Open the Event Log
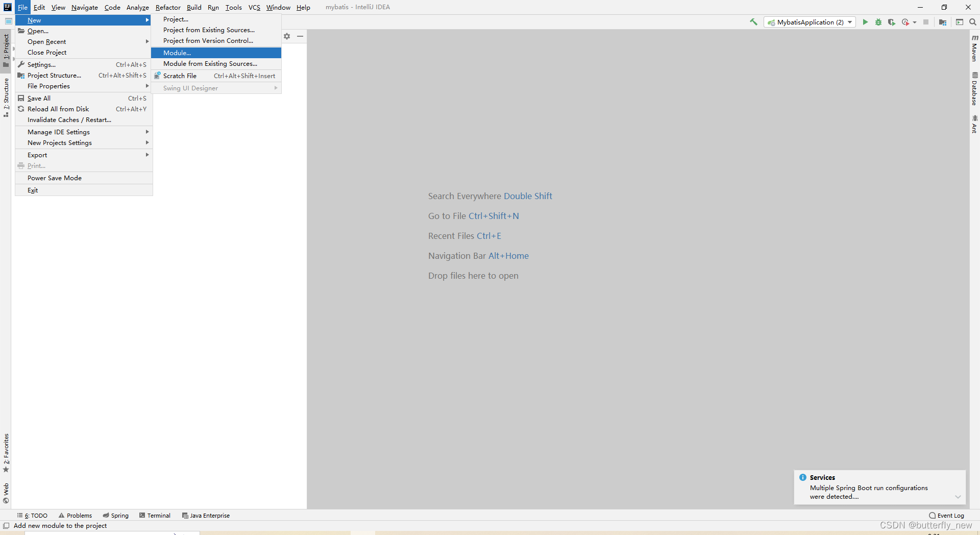 (947, 516)
